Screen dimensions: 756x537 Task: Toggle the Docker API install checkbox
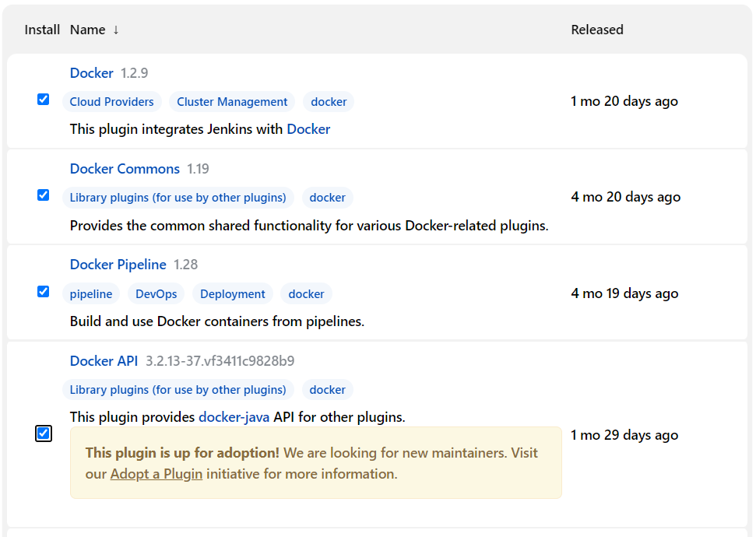[44, 433]
